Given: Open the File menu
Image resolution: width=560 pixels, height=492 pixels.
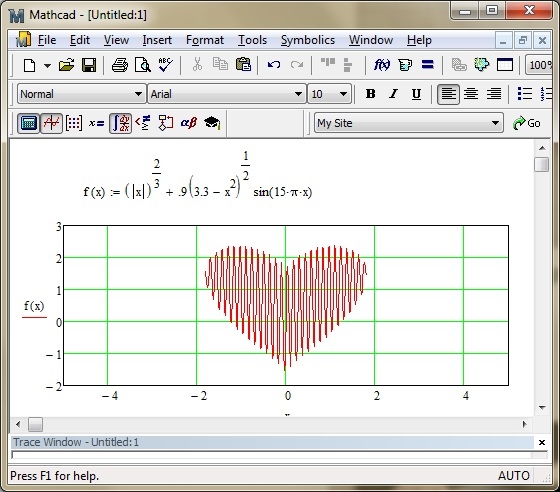Looking at the screenshot, I should pyautogui.click(x=47, y=40).
